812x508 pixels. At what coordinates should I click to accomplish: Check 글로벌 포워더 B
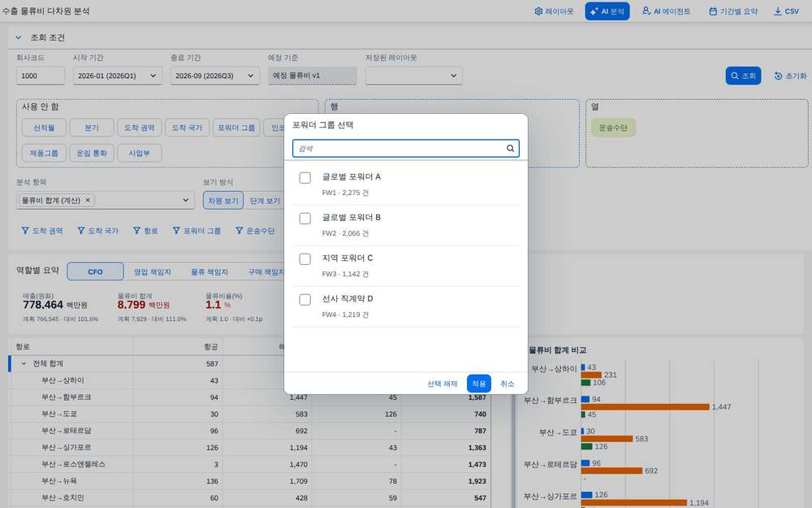tap(305, 218)
